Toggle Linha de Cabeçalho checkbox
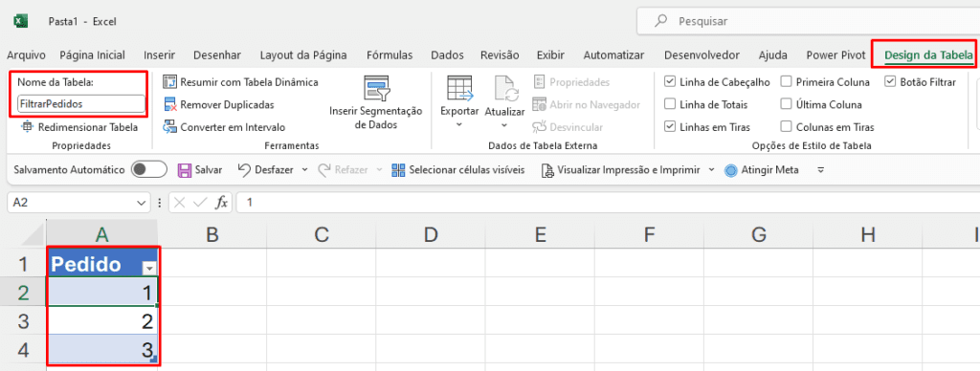The width and height of the screenshot is (980, 371). [669, 82]
